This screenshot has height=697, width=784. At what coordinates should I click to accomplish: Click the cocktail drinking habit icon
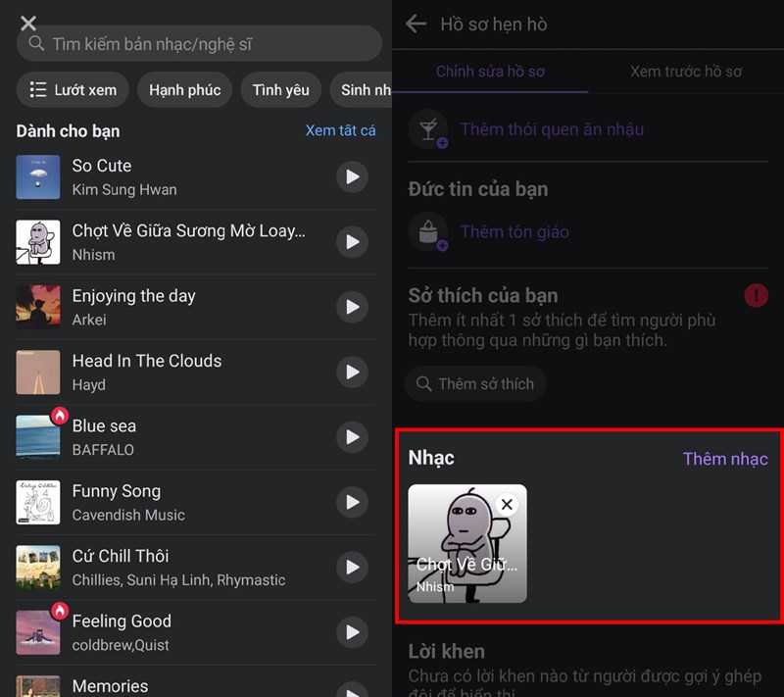tap(428, 129)
